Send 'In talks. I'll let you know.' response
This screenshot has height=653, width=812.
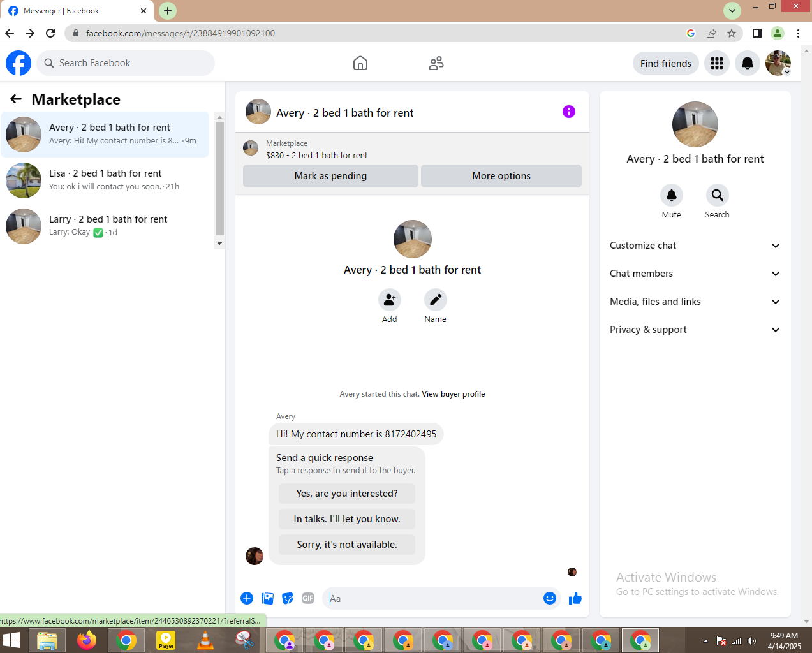(x=347, y=519)
